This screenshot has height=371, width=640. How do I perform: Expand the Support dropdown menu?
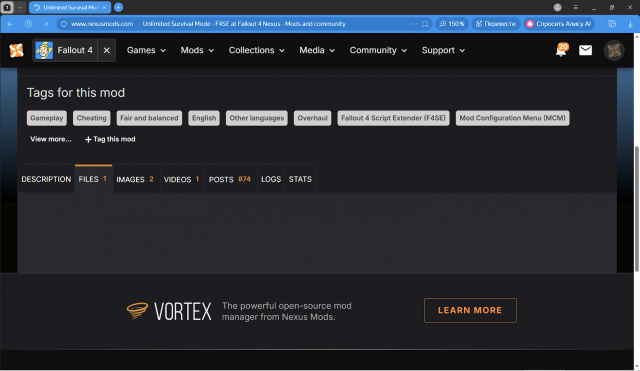(x=443, y=50)
